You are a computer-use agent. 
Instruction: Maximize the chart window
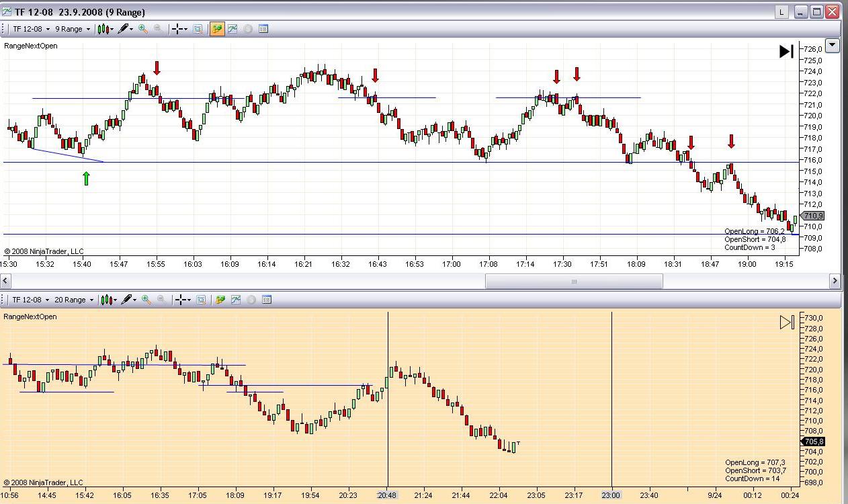pos(816,11)
